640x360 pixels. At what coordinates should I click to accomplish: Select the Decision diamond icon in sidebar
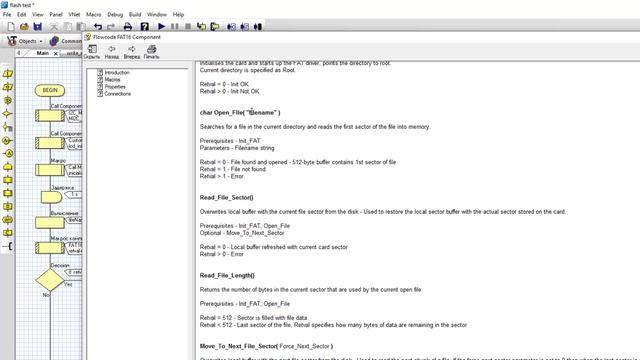pyautogui.click(x=7, y=113)
